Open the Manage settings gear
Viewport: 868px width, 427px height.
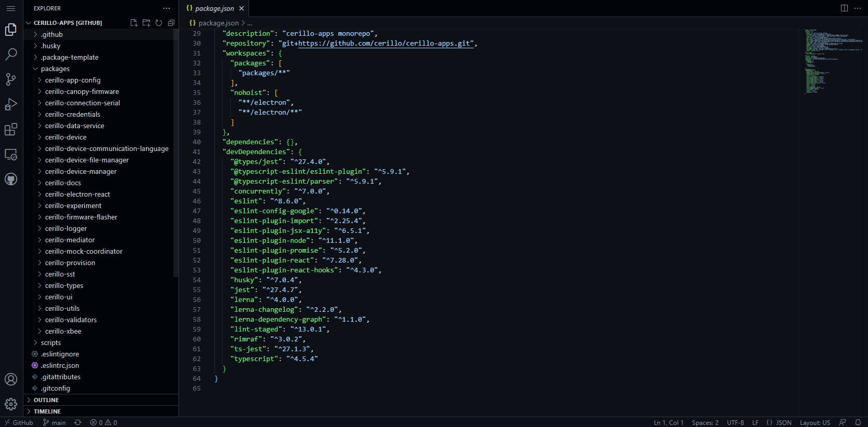[11, 404]
